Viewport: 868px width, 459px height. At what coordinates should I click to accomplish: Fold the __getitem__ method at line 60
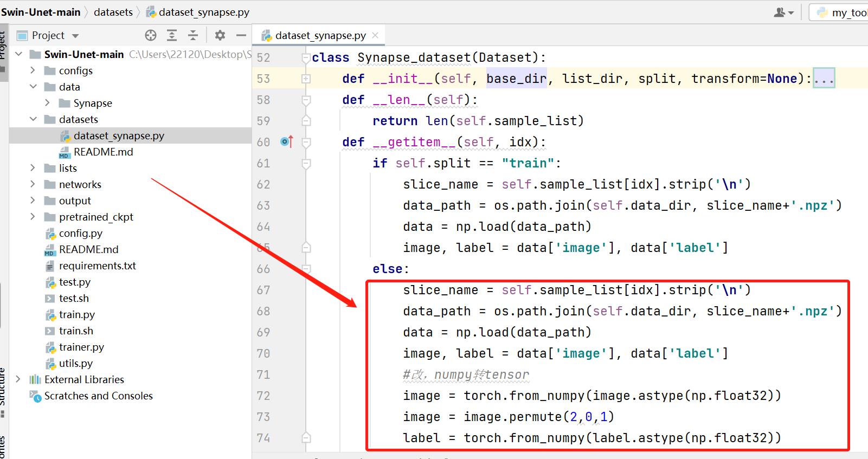306,142
